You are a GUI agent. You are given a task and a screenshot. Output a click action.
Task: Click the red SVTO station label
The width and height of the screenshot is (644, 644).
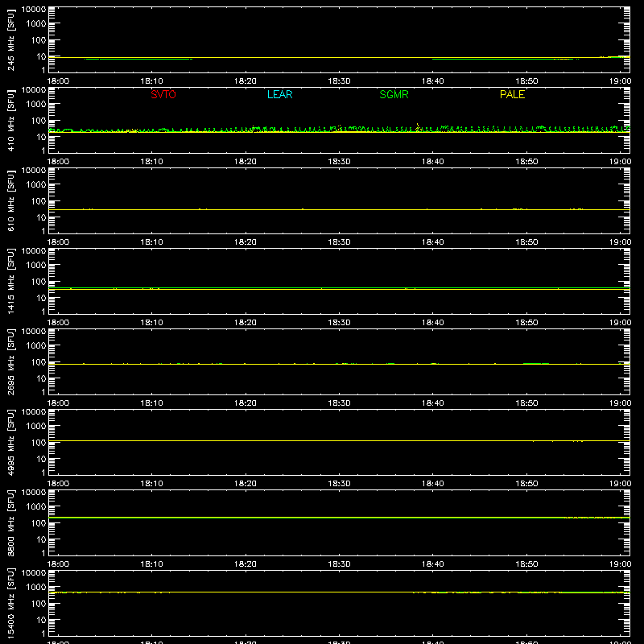coord(163,94)
